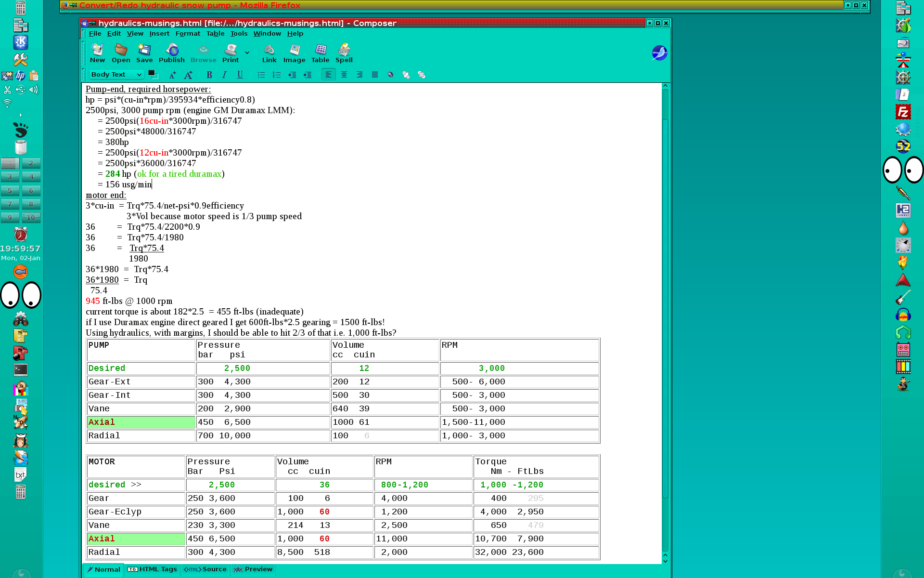This screenshot has height=578, width=924.
Task: Expand the Print button dropdown arrow
Action: point(247,53)
